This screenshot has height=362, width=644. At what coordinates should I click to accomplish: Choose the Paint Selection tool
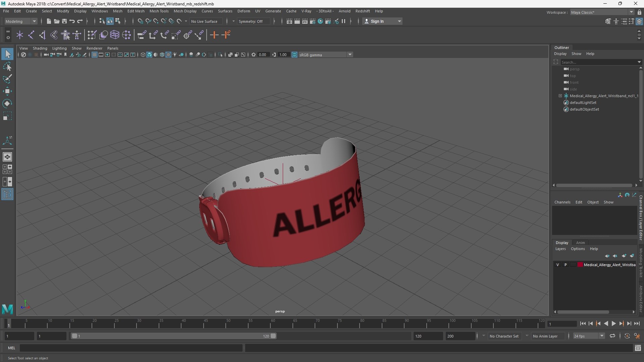point(7,79)
